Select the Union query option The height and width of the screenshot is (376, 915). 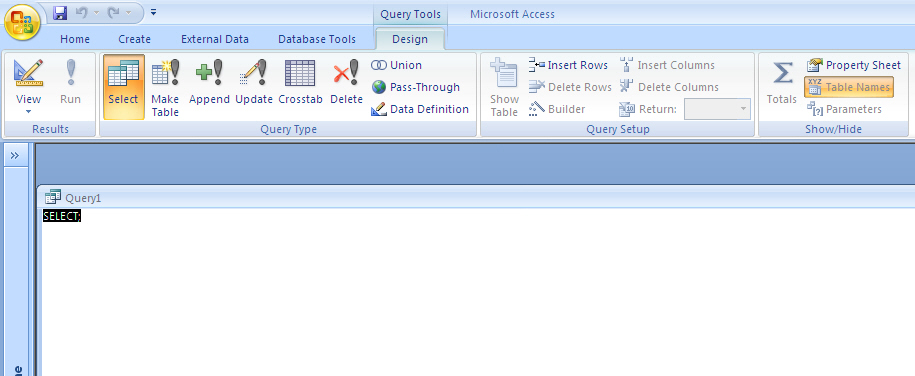tap(397, 65)
